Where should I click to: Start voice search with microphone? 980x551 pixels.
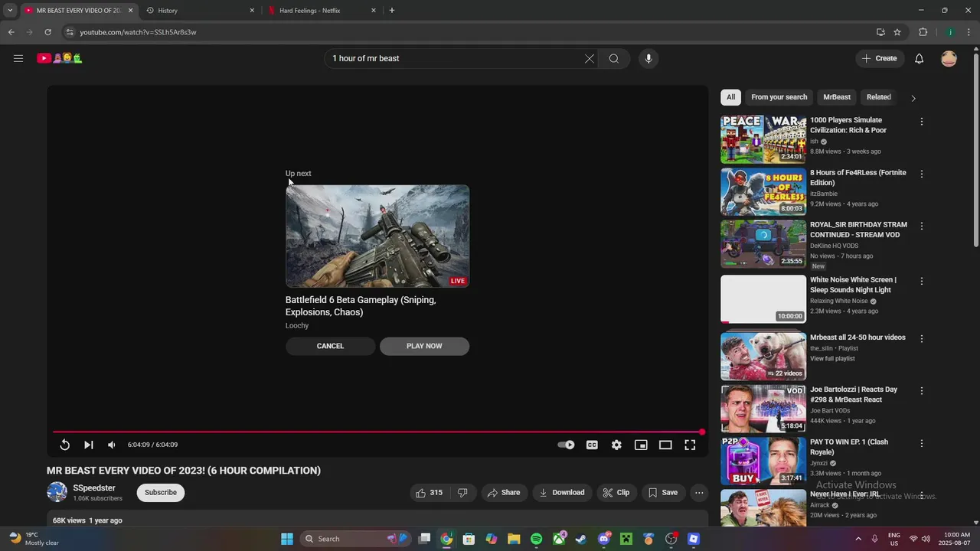(648, 58)
